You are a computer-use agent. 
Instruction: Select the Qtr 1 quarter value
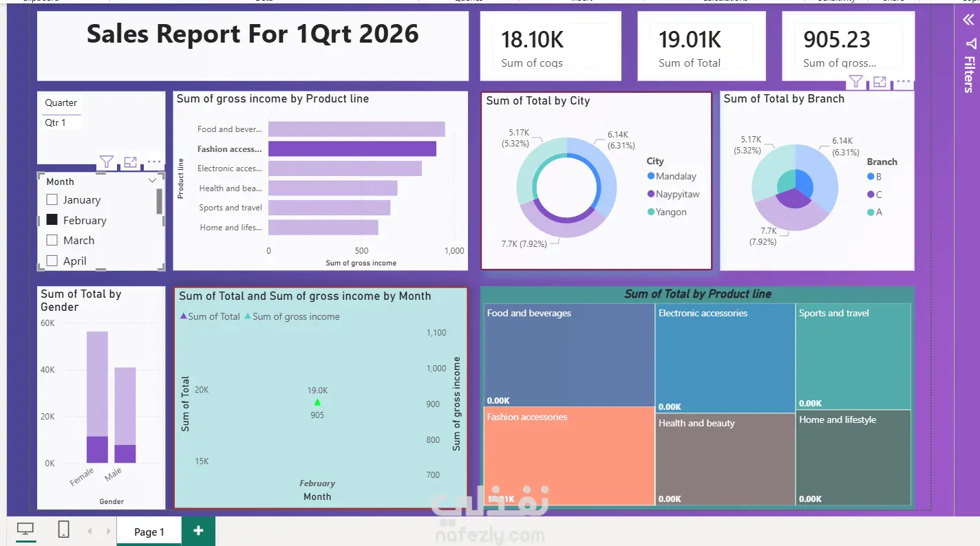tap(56, 122)
